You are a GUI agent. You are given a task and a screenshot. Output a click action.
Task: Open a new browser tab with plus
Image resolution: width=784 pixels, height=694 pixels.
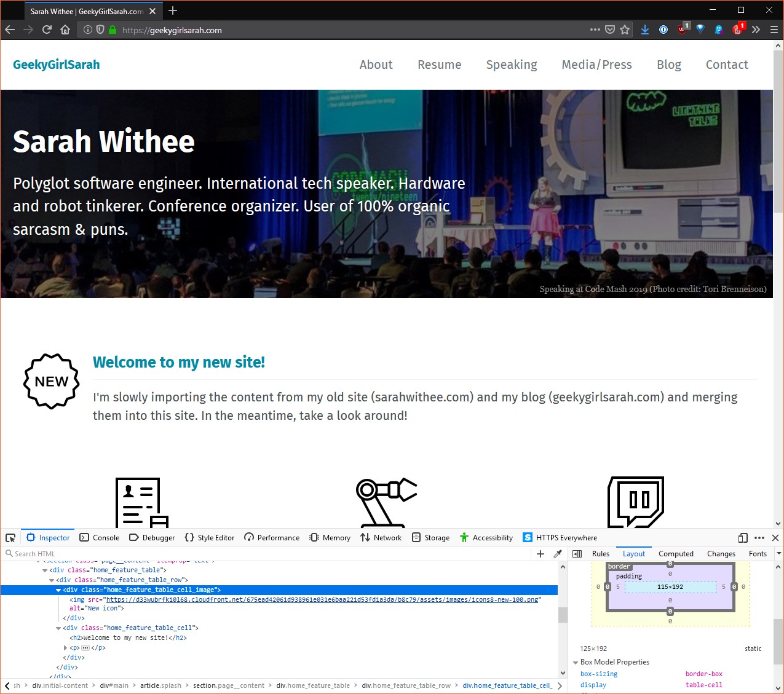tap(173, 10)
